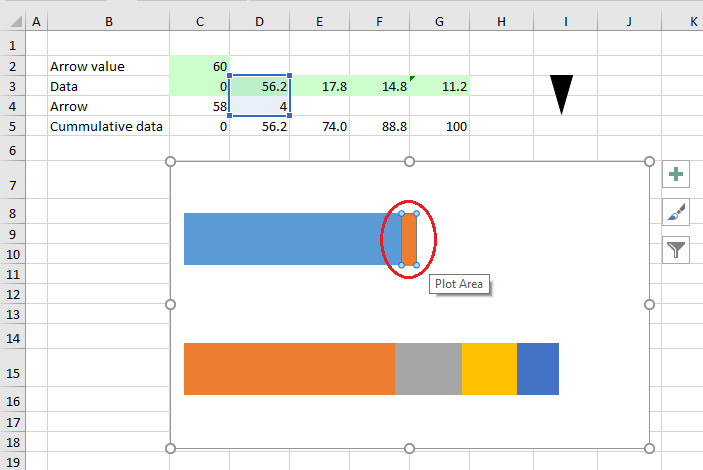Click the Chart Elements plus icon
The image size is (703, 470).
pyautogui.click(x=677, y=175)
